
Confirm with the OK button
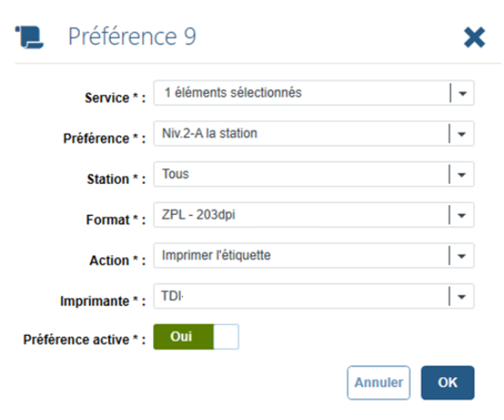pyautogui.click(x=448, y=383)
